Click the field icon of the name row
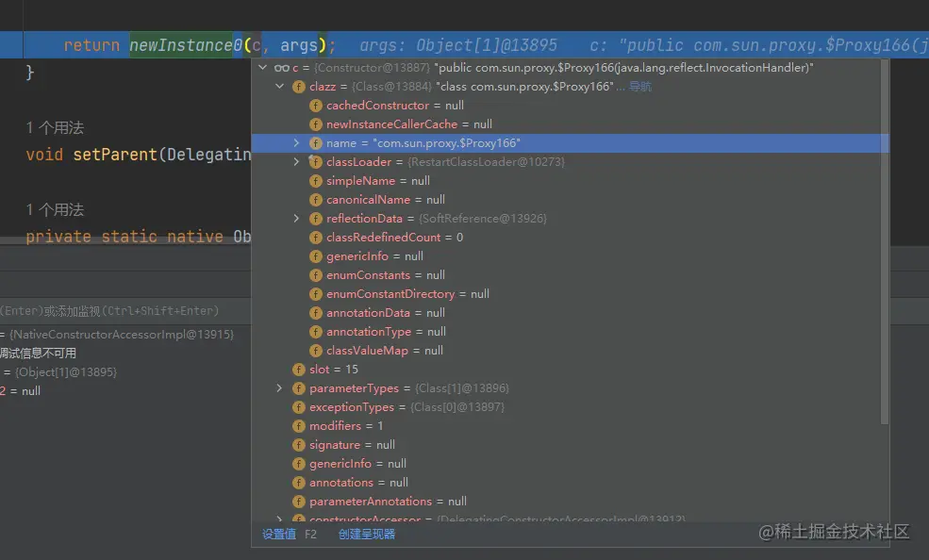 point(316,143)
